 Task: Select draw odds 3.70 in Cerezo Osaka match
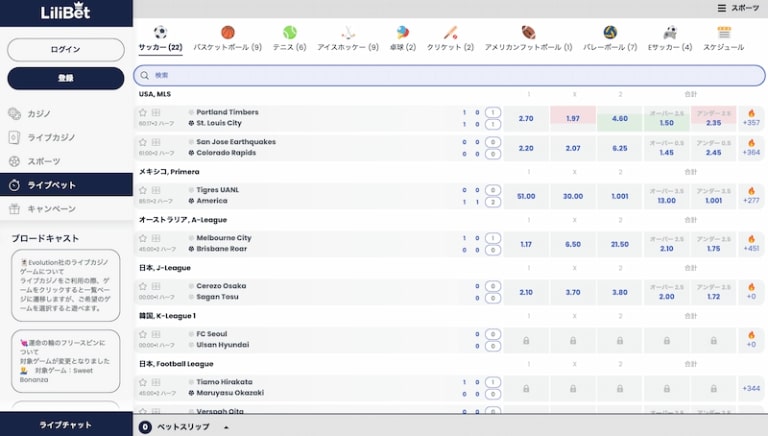(x=573, y=292)
